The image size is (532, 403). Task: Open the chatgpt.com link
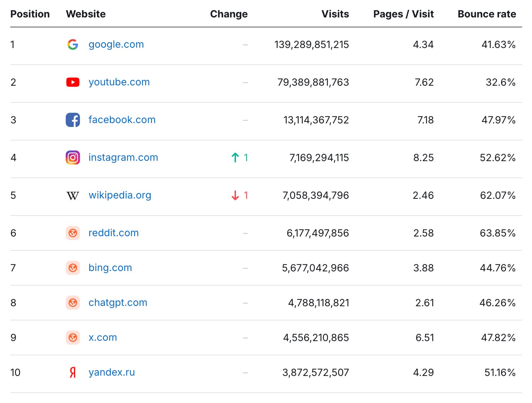pyautogui.click(x=118, y=303)
